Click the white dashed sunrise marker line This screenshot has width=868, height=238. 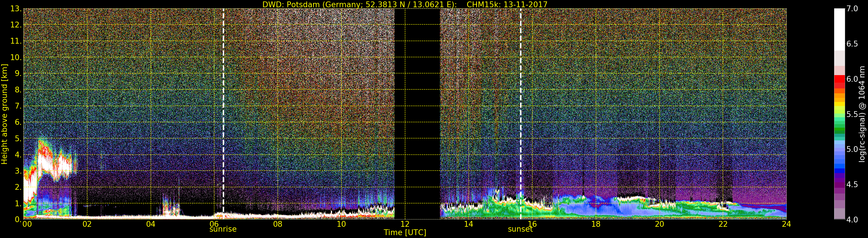[223, 114]
